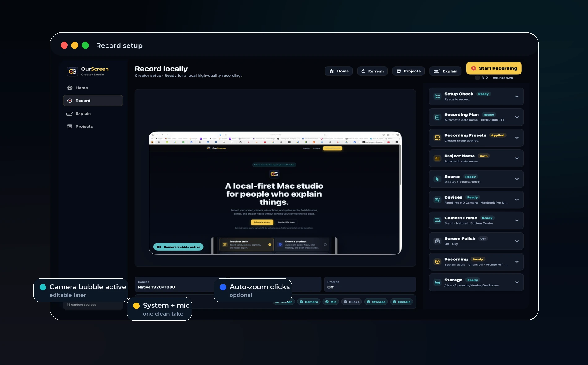Click the 15 capture sources label
This screenshot has height=365, width=588.
click(x=81, y=305)
